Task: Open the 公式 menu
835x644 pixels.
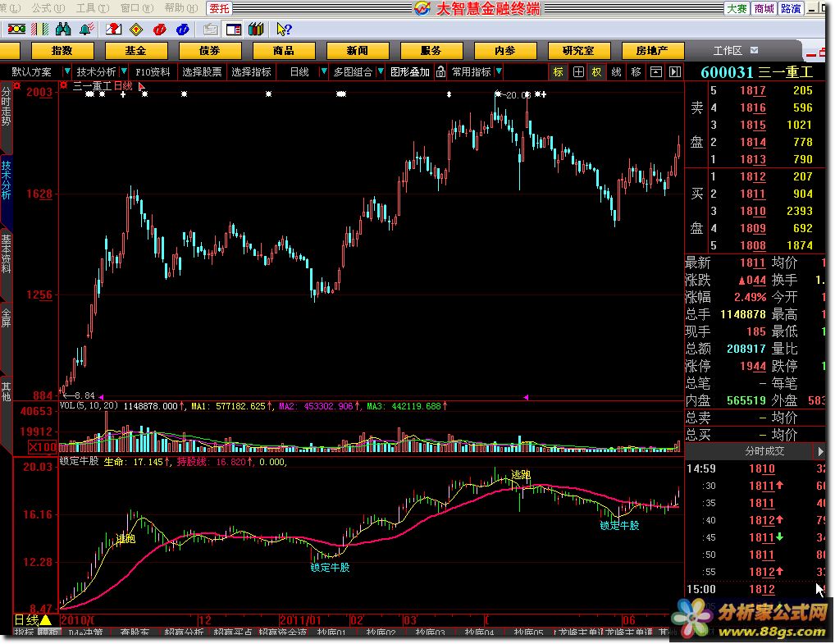Action: (48, 8)
